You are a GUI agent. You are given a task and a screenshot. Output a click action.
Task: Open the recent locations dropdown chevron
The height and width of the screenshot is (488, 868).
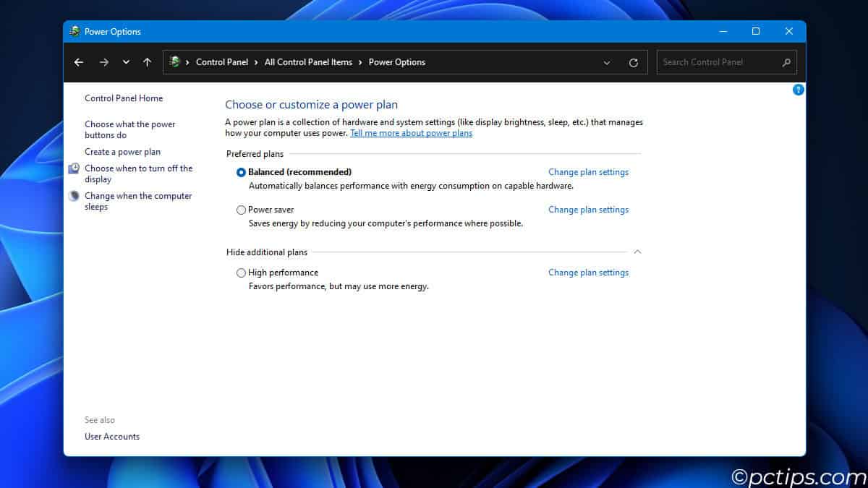click(126, 62)
